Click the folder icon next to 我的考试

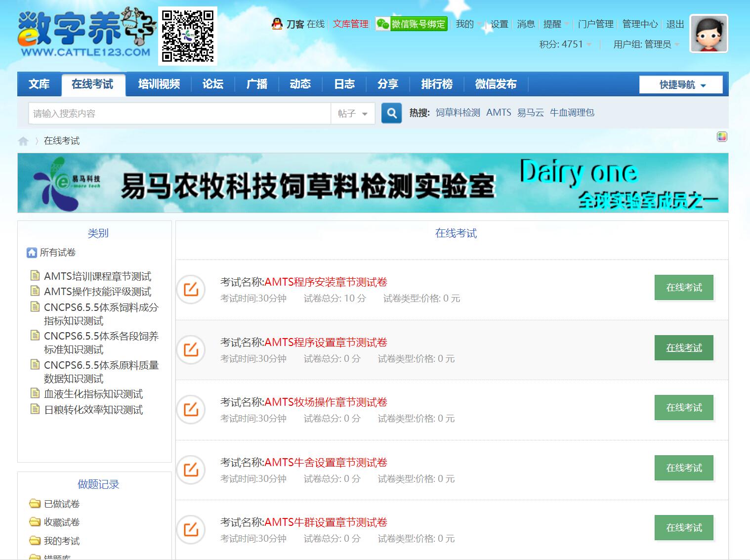point(35,540)
